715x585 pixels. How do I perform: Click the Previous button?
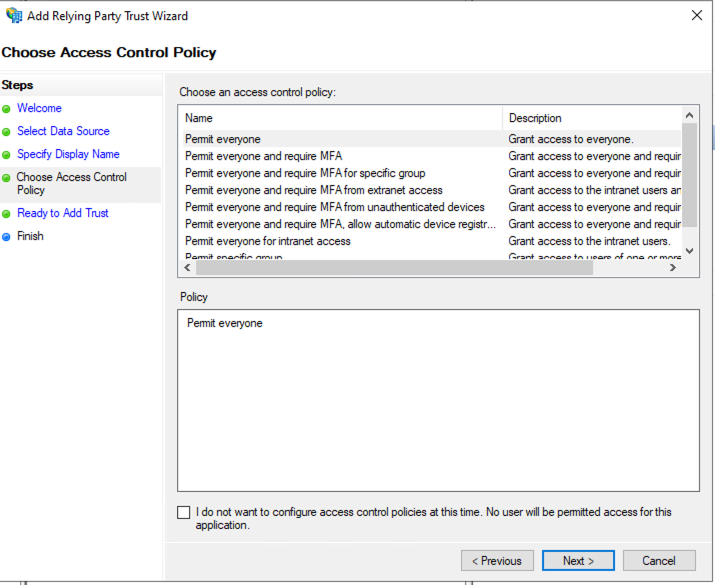(x=497, y=560)
